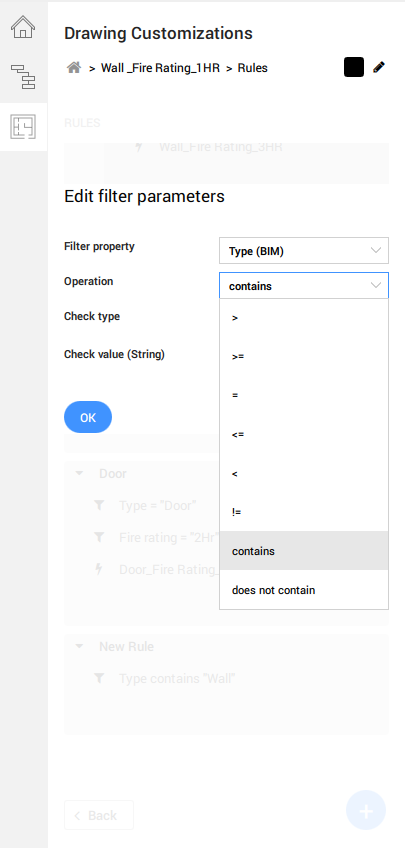Viewport: 405px width, 848px height.
Task: Collapse the New Rule group
Action: pos(79,646)
